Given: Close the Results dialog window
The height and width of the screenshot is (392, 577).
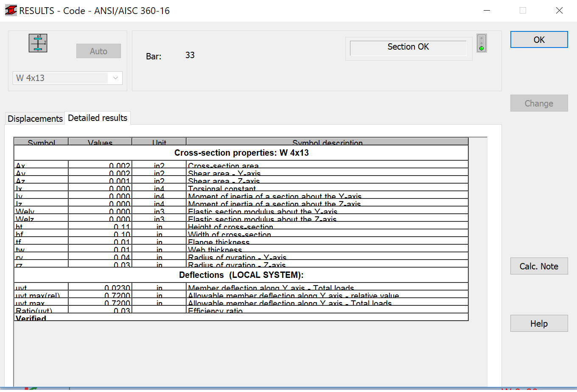Looking at the screenshot, I should 559,11.
